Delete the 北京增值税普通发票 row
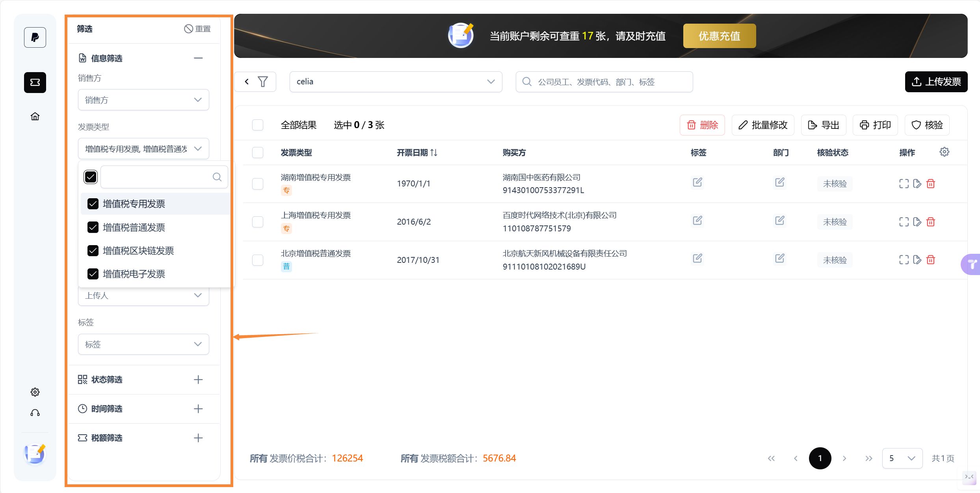 click(x=931, y=259)
